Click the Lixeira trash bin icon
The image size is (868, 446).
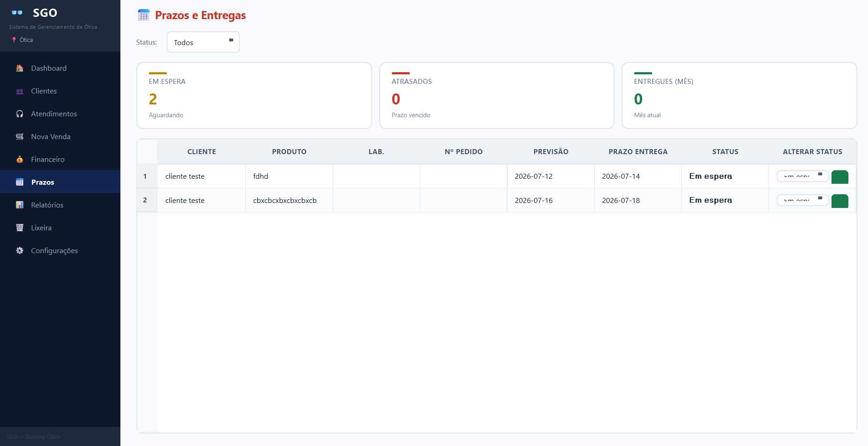tap(20, 228)
